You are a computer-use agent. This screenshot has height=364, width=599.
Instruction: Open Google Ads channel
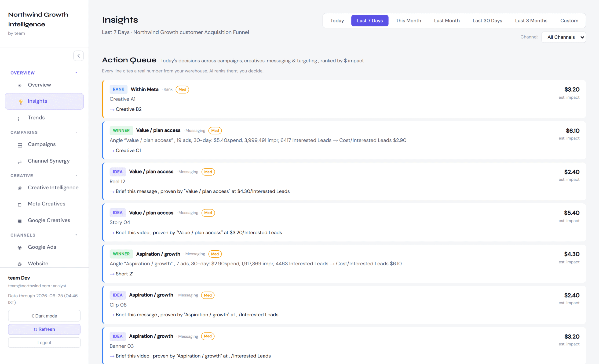click(x=44, y=247)
